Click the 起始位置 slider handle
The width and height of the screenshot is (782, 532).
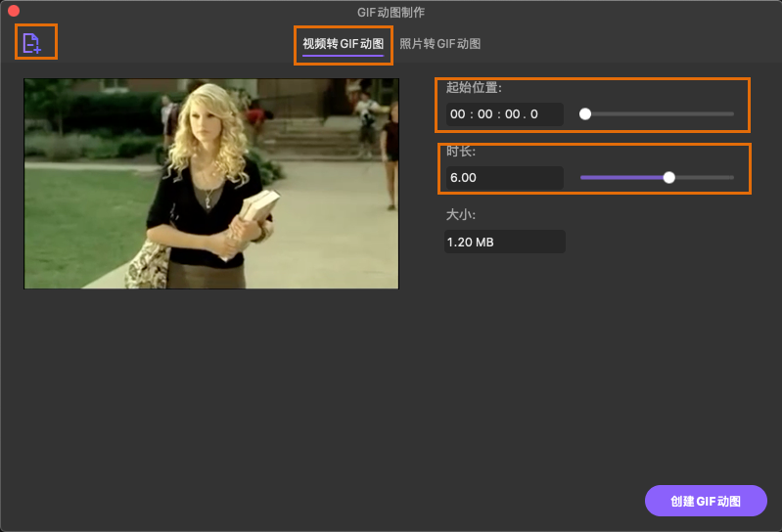click(x=585, y=114)
